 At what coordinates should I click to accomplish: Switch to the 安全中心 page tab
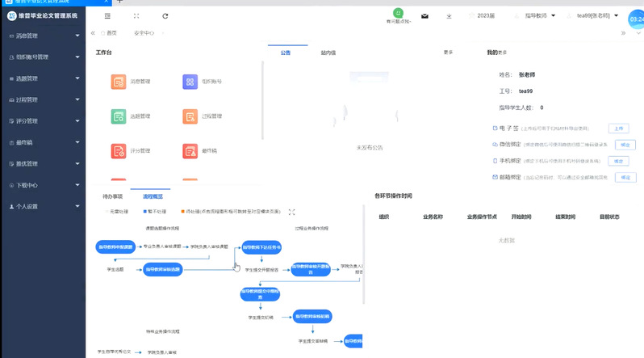tap(144, 33)
